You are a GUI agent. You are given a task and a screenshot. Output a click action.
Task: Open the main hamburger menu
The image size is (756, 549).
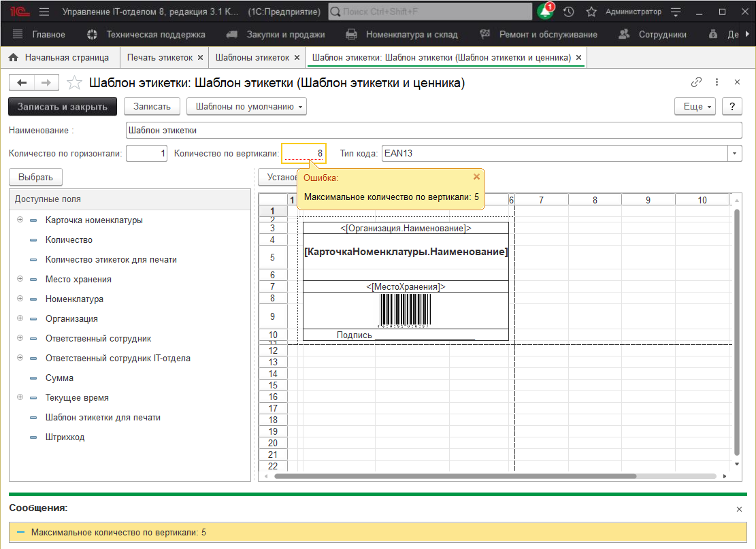coord(44,12)
